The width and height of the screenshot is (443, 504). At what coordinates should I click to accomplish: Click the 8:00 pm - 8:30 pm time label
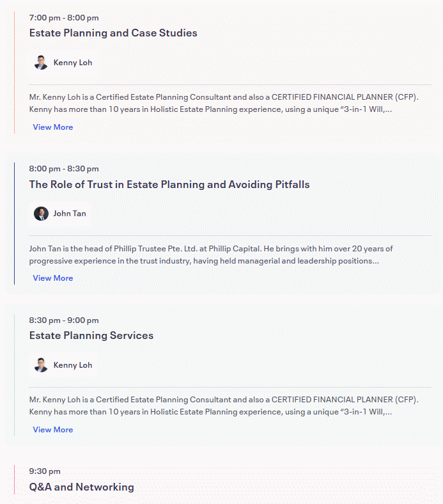64,169
